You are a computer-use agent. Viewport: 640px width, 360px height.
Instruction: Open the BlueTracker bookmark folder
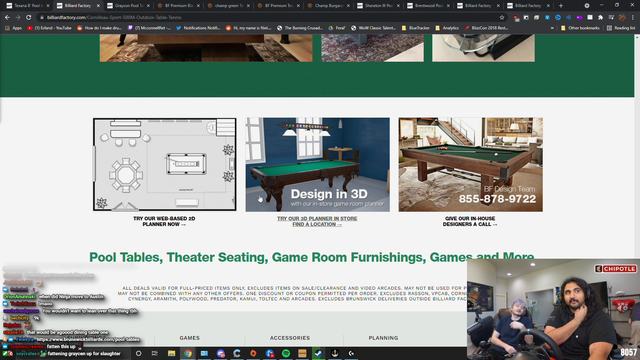point(416,28)
